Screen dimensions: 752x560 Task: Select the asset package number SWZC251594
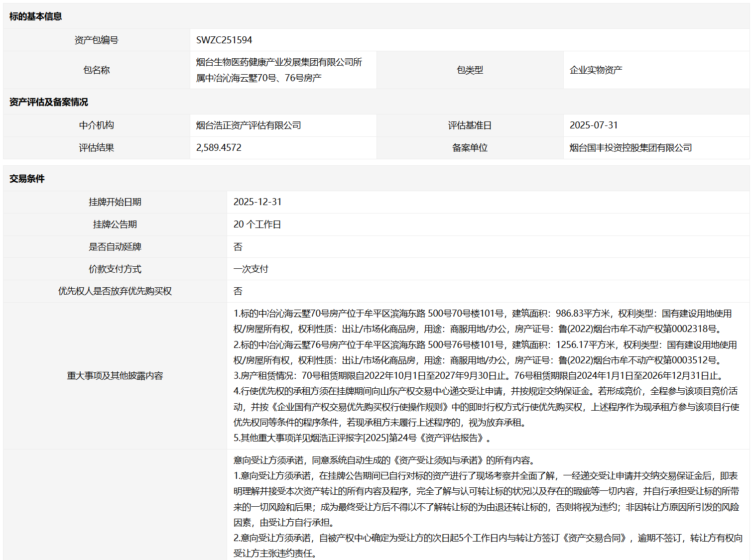(x=224, y=40)
